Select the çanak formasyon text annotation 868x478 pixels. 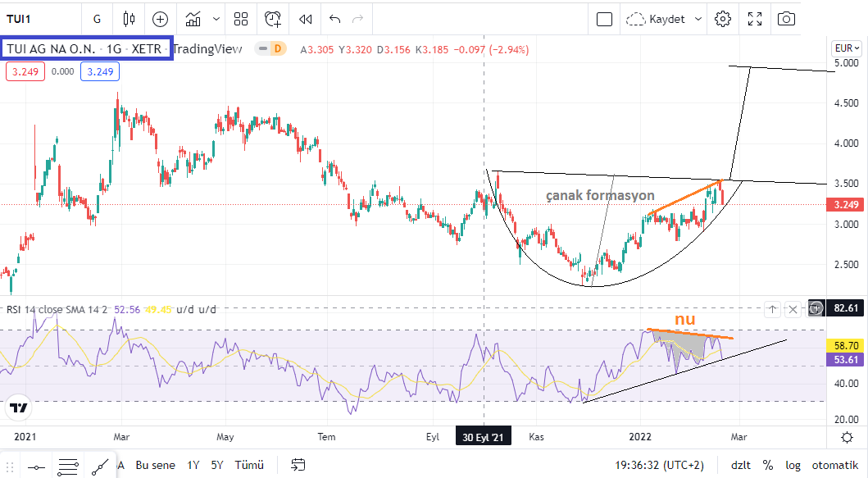pyautogui.click(x=600, y=195)
